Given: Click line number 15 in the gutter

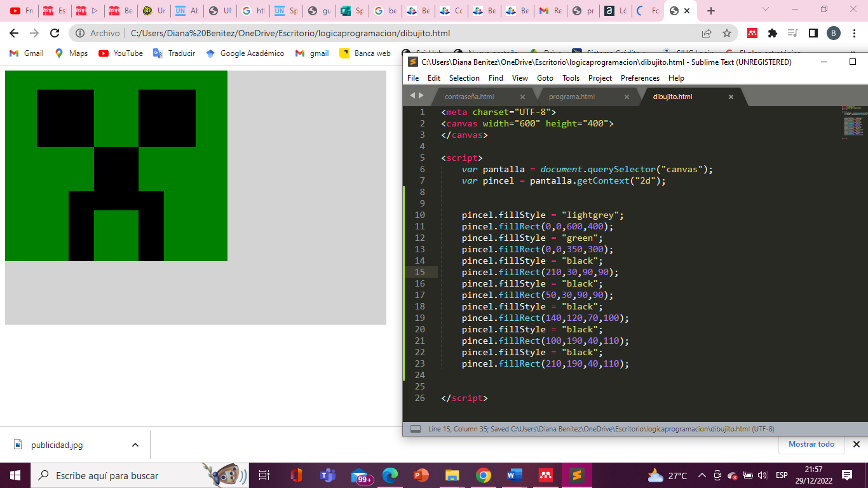Looking at the screenshot, I should tap(420, 272).
